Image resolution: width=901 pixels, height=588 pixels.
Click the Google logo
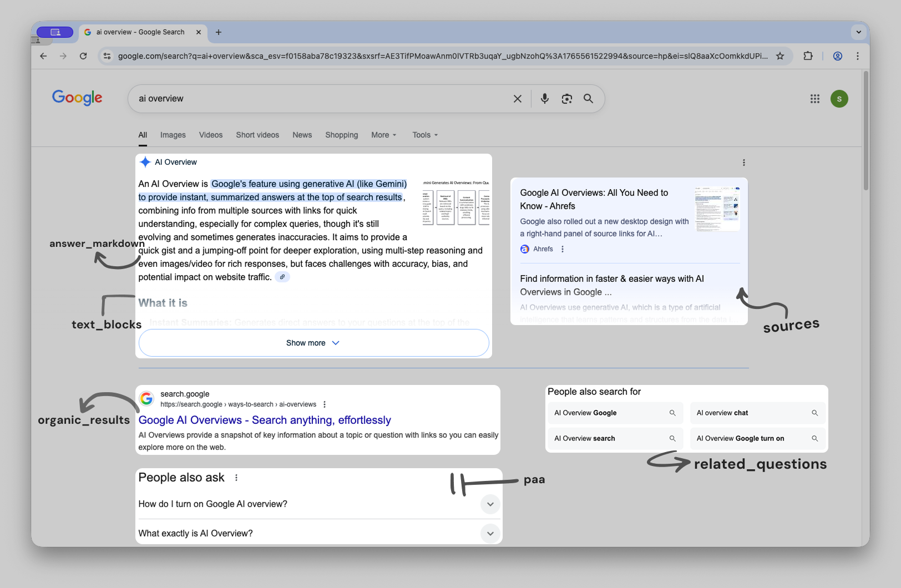[x=77, y=98]
